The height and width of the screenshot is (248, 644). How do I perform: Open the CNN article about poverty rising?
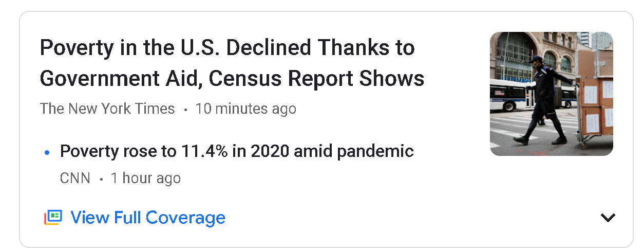[x=237, y=151]
